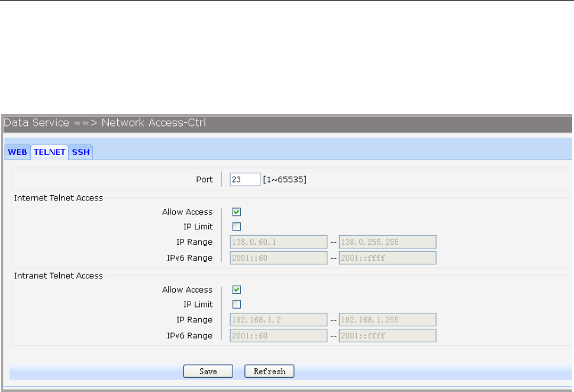Click the [1~65535] port range hint
The image size is (574, 392).
pyautogui.click(x=285, y=180)
